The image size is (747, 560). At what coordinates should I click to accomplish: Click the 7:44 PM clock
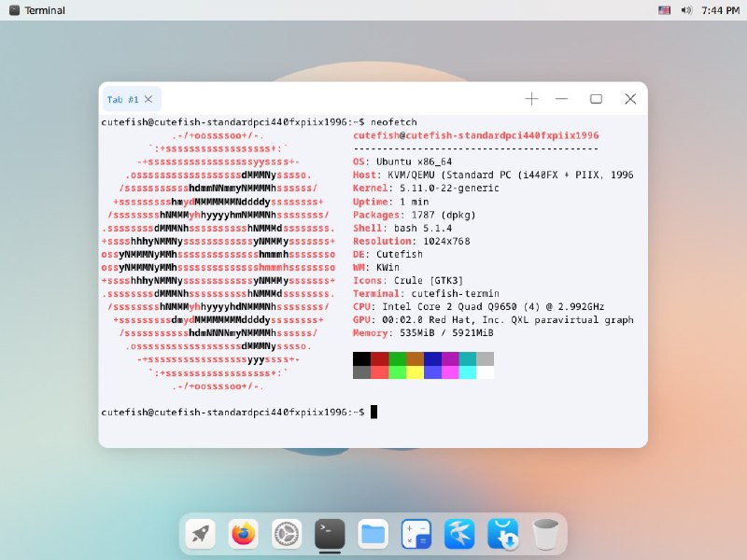pyautogui.click(x=720, y=10)
